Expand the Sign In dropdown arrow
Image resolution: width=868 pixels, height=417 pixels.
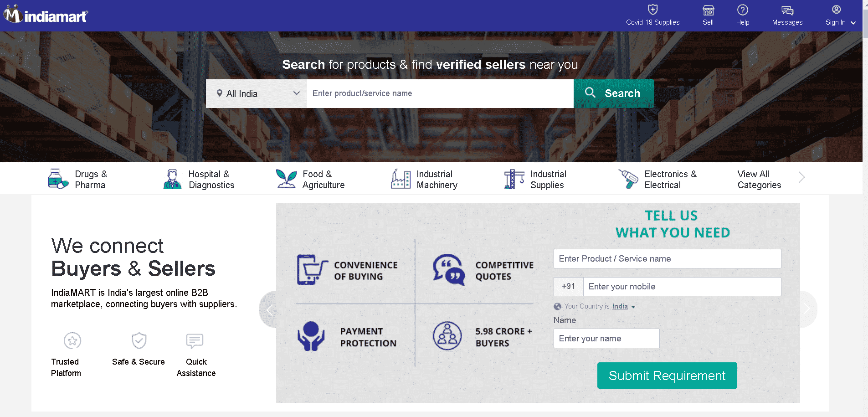(x=853, y=23)
